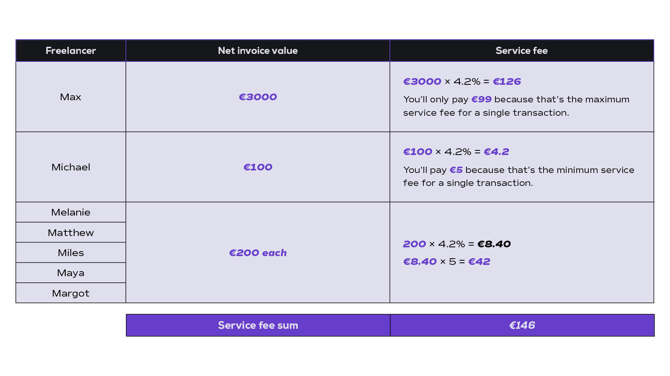670x376 pixels.
Task: Select the Matthew row cell
Action: [71, 232]
